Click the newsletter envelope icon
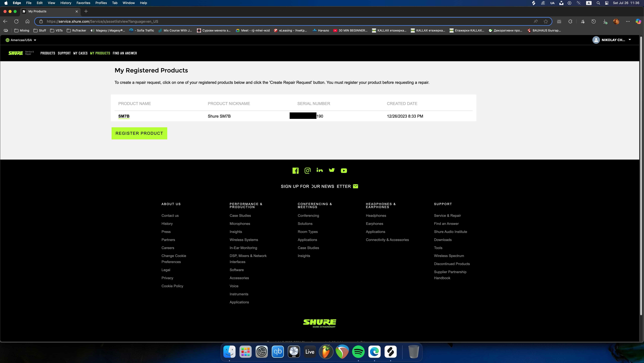This screenshot has width=644, height=363. pyautogui.click(x=355, y=186)
